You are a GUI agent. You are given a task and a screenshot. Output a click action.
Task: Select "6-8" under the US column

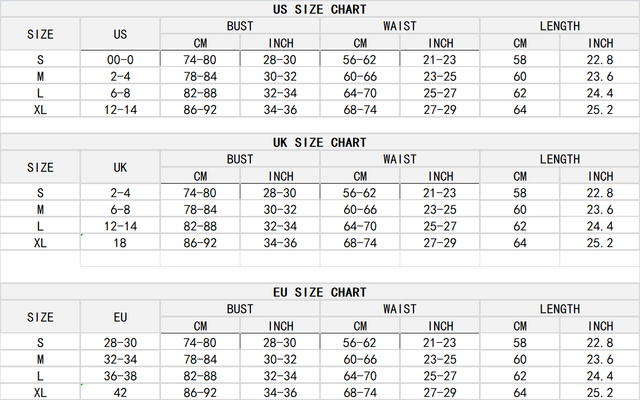tap(121, 92)
